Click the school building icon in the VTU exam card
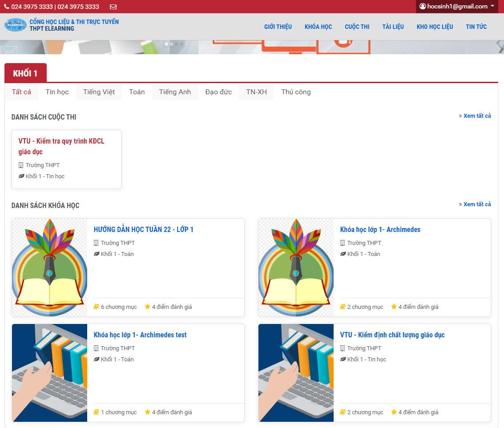The image size is (504, 428). (21, 165)
